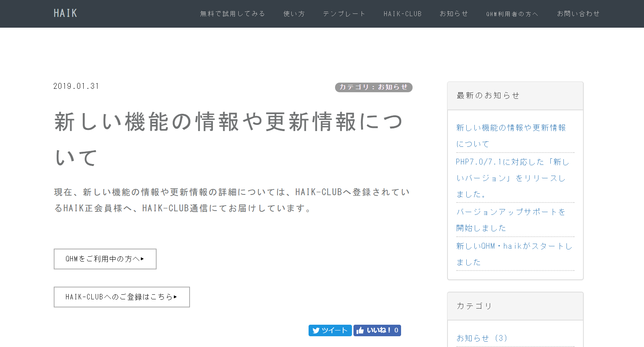Click the article title heading
Viewport: 644px width, 347px height.
pyautogui.click(x=229, y=139)
